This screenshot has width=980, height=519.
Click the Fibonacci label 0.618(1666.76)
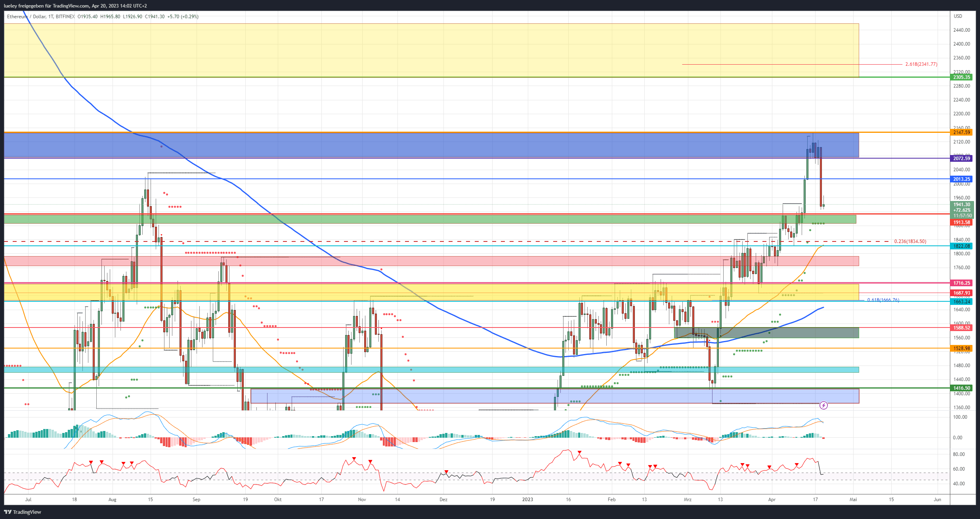point(883,300)
